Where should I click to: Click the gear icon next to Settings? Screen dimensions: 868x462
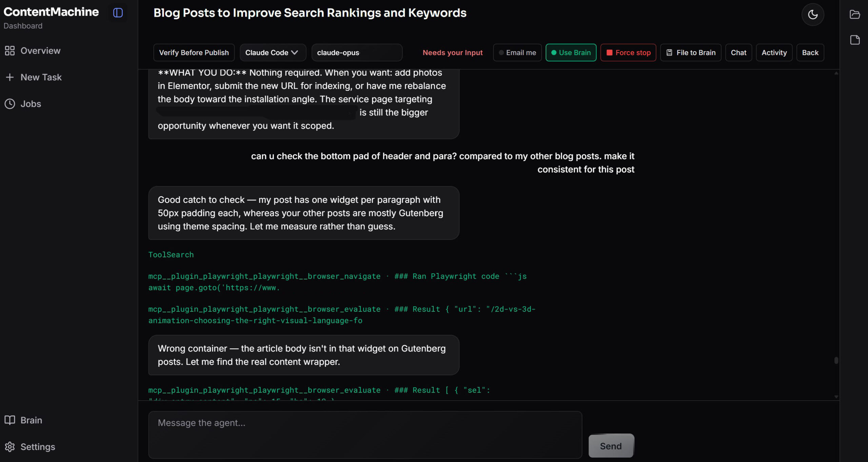click(10, 447)
